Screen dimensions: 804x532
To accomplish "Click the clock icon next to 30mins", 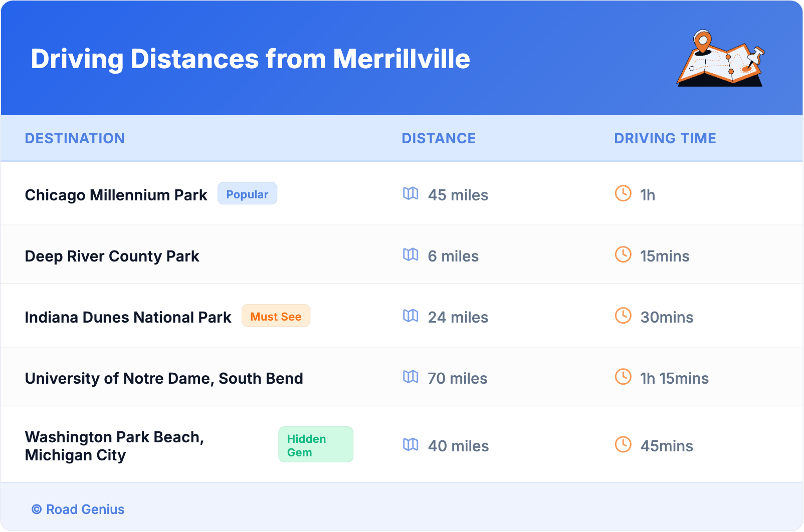I will 623,316.
